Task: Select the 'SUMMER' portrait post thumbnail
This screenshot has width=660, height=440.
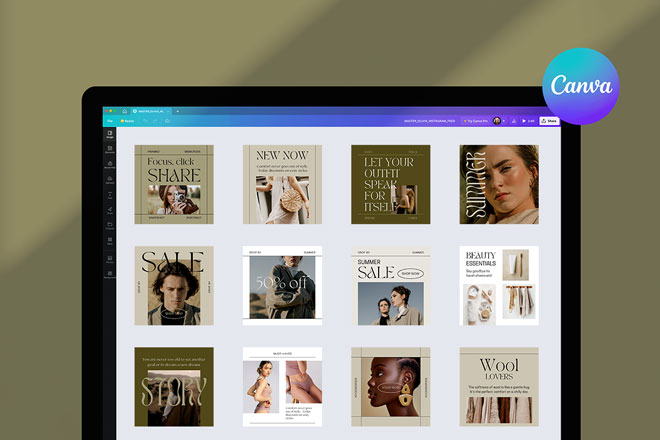Action: click(499, 184)
